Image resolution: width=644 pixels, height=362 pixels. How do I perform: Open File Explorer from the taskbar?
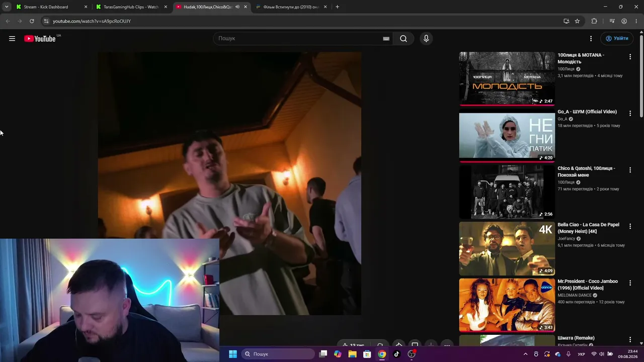[x=353, y=354]
